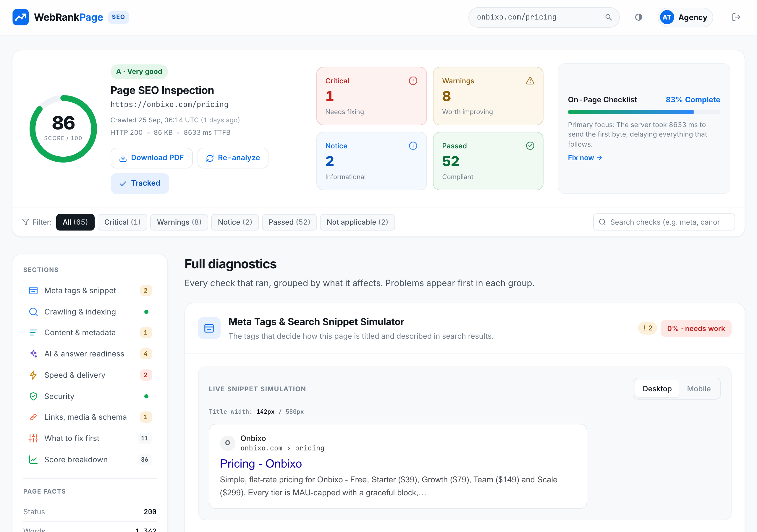Click the Speed & delivery lightning icon

point(33,375)
